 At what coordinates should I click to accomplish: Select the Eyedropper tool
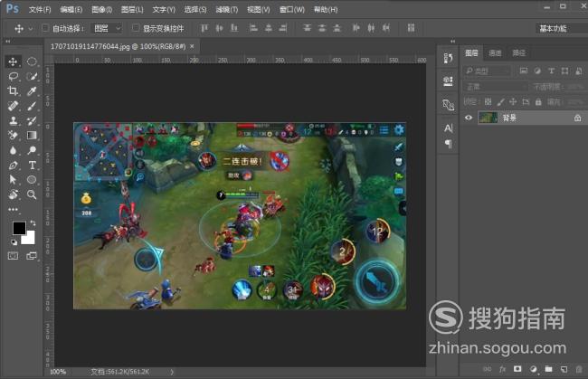click(x=32, y=91)
